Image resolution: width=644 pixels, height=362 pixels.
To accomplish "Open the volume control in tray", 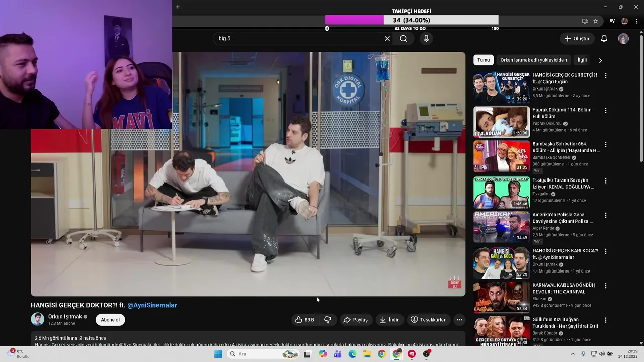I will coord(602,354).
